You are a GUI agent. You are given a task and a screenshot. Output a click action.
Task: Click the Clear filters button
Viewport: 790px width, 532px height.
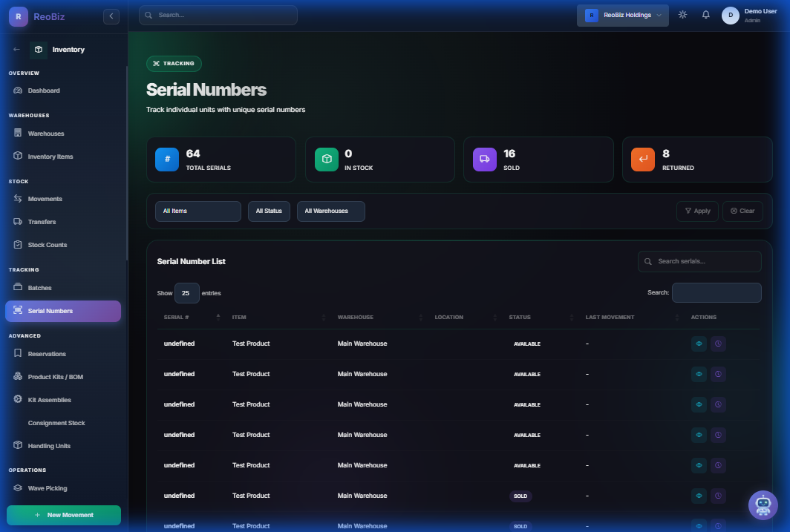[x=742, y=211]
